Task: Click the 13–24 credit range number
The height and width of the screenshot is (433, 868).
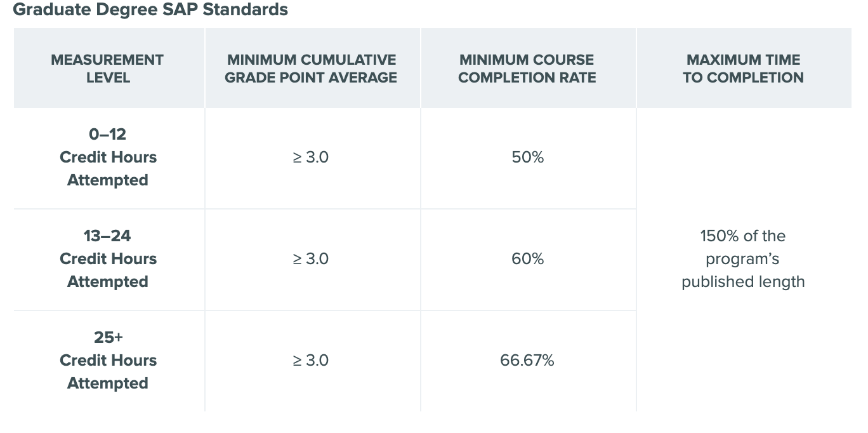Action: click(107, 236)
